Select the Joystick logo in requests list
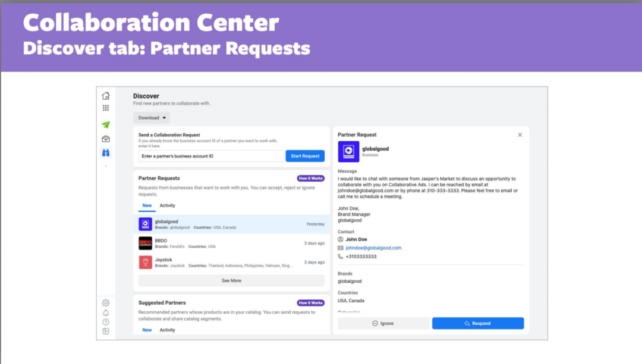Screen dimensions: 642x364 [146, 262]
